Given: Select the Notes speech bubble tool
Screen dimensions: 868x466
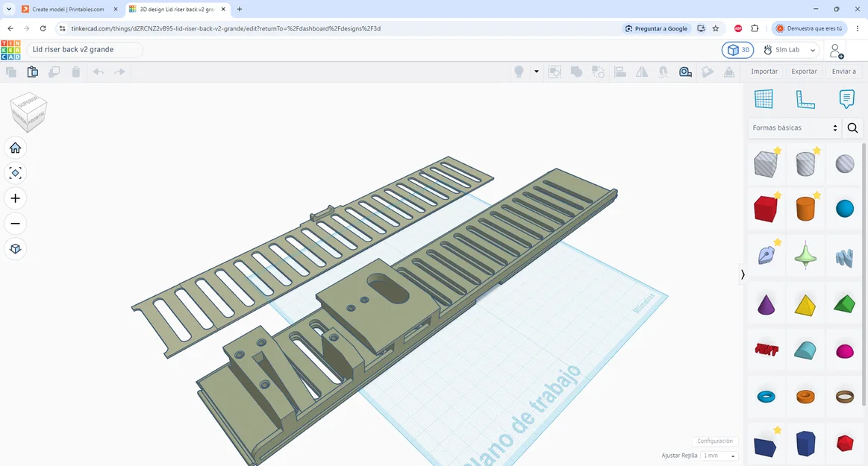Looking at the screenshot, I should click(846, 99).
